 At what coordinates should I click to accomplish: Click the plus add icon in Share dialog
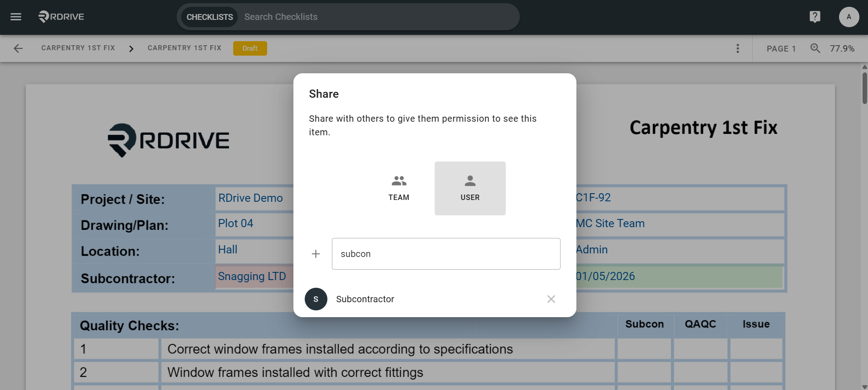316,254
